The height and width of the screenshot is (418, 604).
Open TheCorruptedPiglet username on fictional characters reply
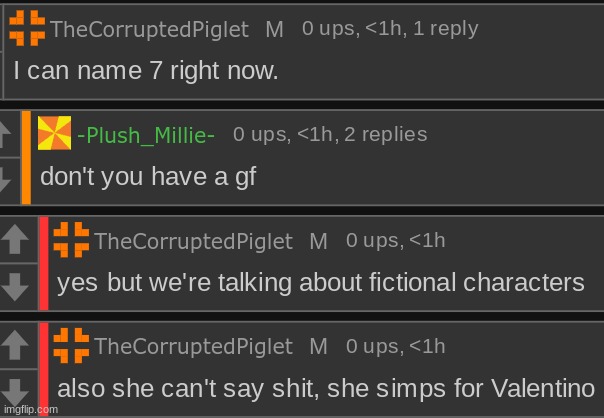(193, 242)
